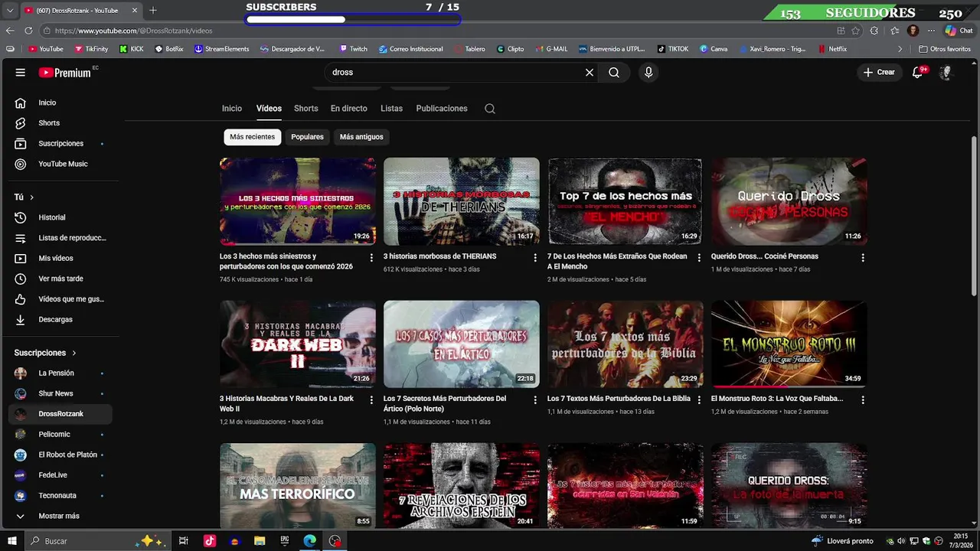Open options menu for Dark Web II video
Image resolution: width=980 pixels, height=551 pixels.
tap(371, 400)
